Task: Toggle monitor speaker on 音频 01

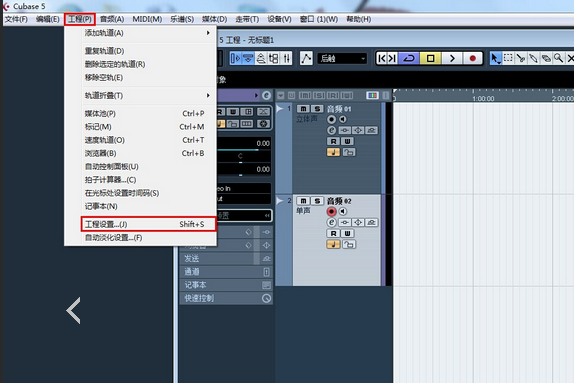Action: tap(343, 119)
